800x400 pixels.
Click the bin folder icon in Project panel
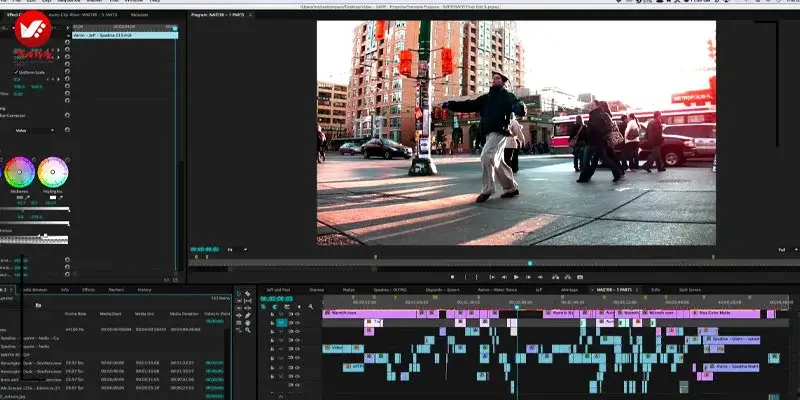pyautogui.click(x=38, y=305)
